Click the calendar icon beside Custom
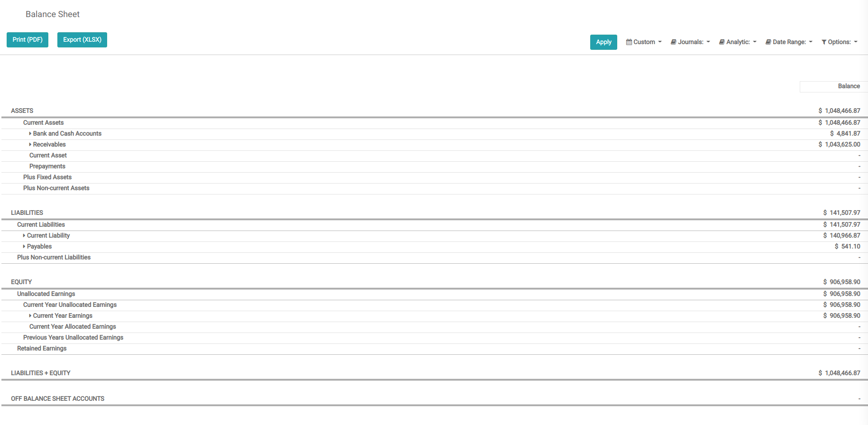 tap(629, 42)
